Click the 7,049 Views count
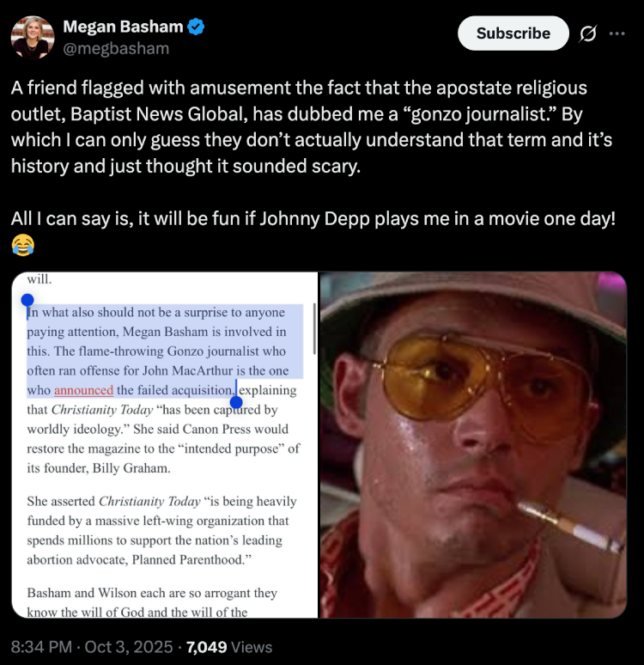Screen dimensions: 644x665 point(229,647)
